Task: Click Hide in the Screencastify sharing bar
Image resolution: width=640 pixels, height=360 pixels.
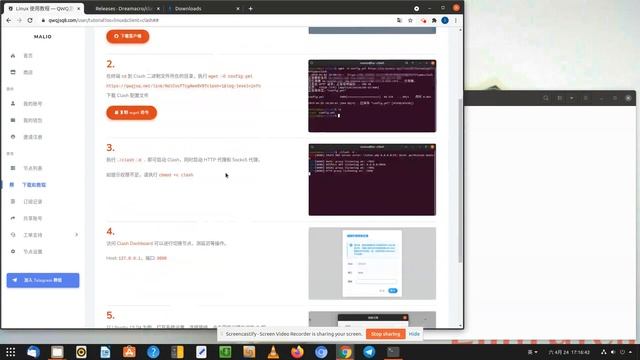Action: (414, 334)
